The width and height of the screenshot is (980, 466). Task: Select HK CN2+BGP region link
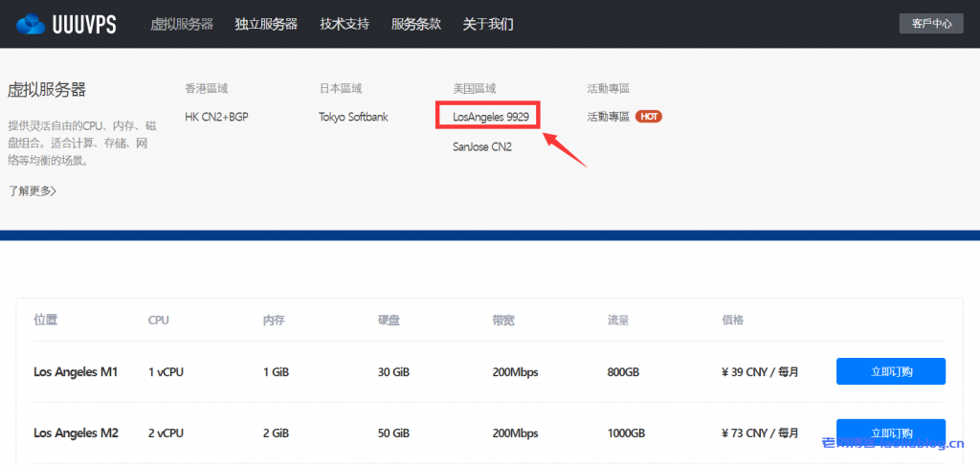tap(217, 117)
